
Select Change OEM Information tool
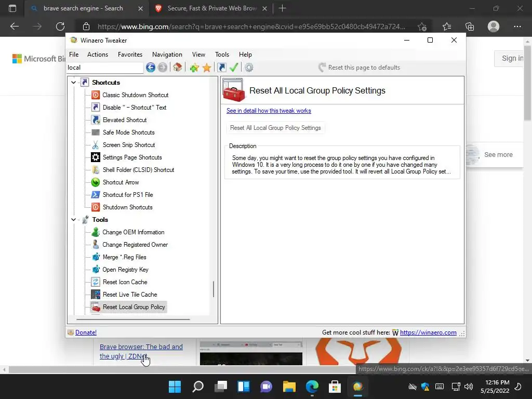tap(134, 232)
